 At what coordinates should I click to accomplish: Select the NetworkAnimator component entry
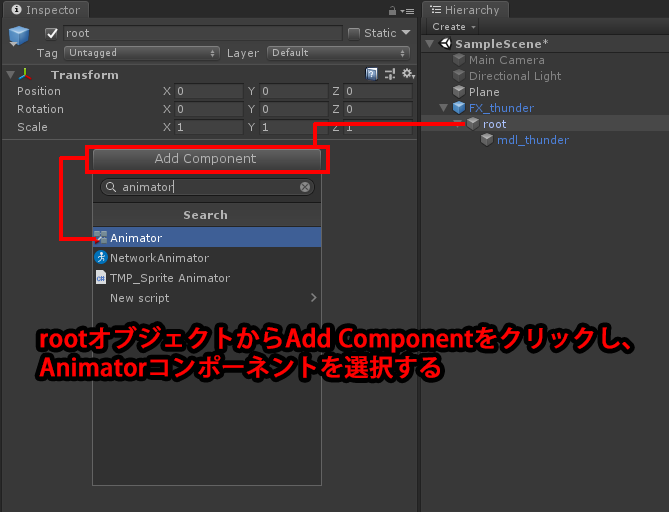point(207,258)
